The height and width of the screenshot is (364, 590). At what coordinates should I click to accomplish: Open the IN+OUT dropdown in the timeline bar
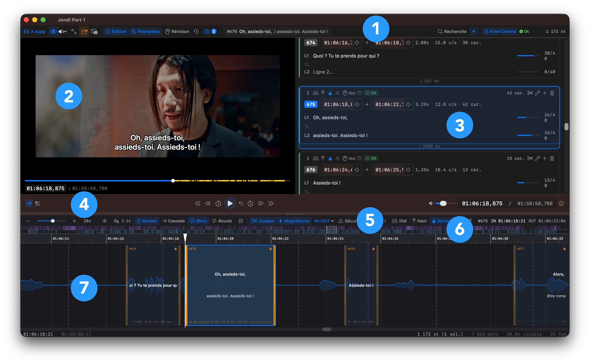324,221
